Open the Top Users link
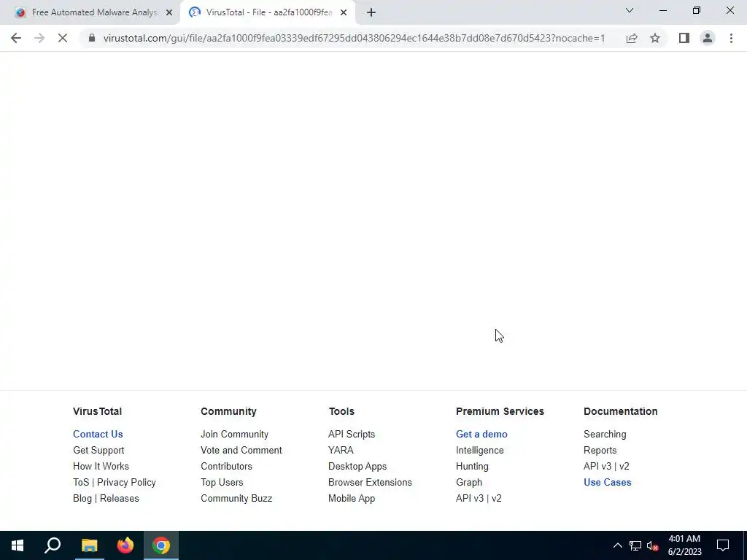This screenshot has height=560, width=747. pos(222,483)
